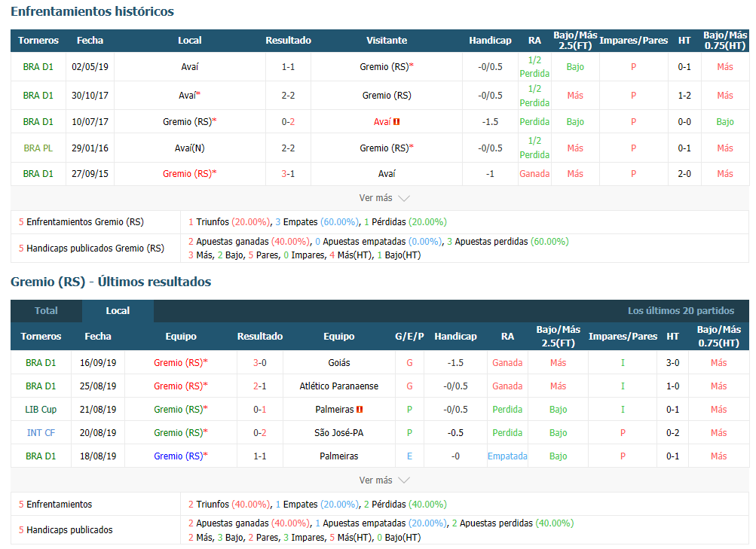Click result 0-2 on 10/07/17 row
This screenshot has width=756, height=549.
click(x=289, y=122)
